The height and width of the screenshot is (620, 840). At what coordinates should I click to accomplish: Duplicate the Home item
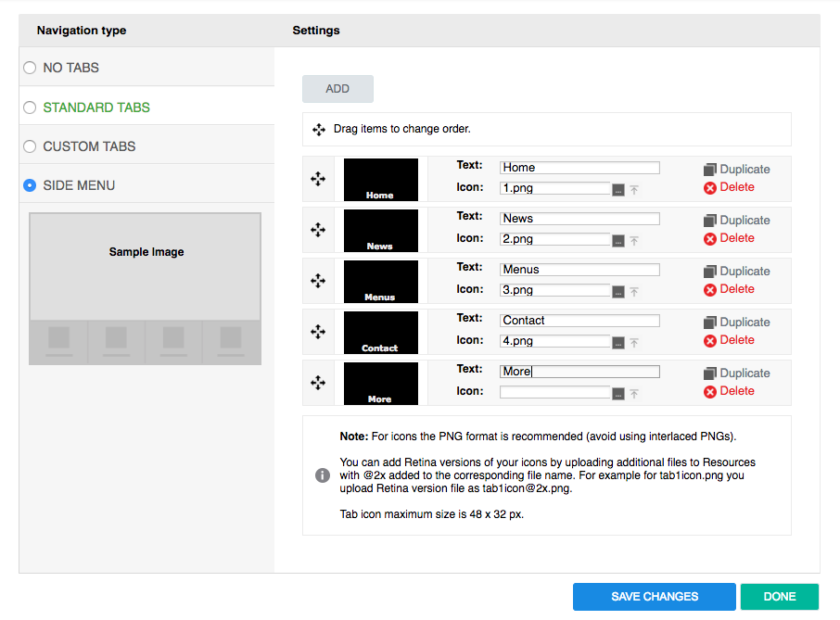tap(736, 170)
